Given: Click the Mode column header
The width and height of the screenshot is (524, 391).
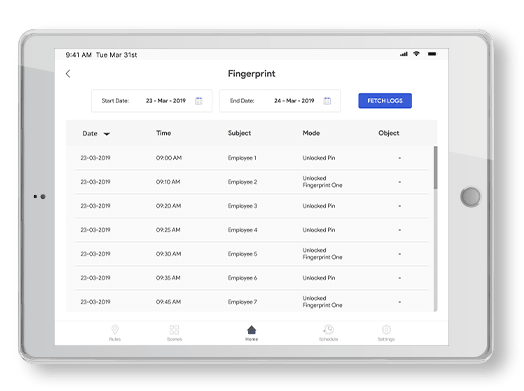Looking at the screenshot, I should [x=311, y=133].
